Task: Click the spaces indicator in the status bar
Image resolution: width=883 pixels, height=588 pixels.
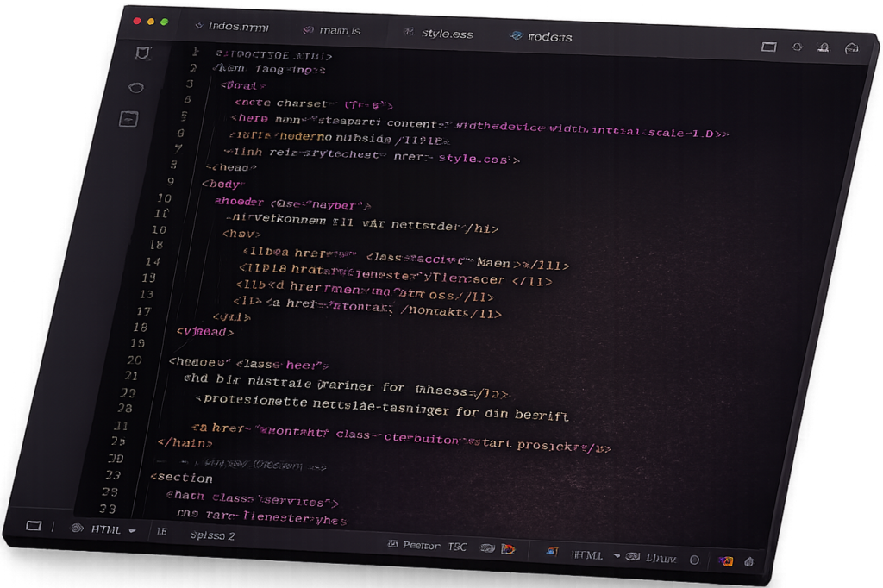Action: coord(212,535)
